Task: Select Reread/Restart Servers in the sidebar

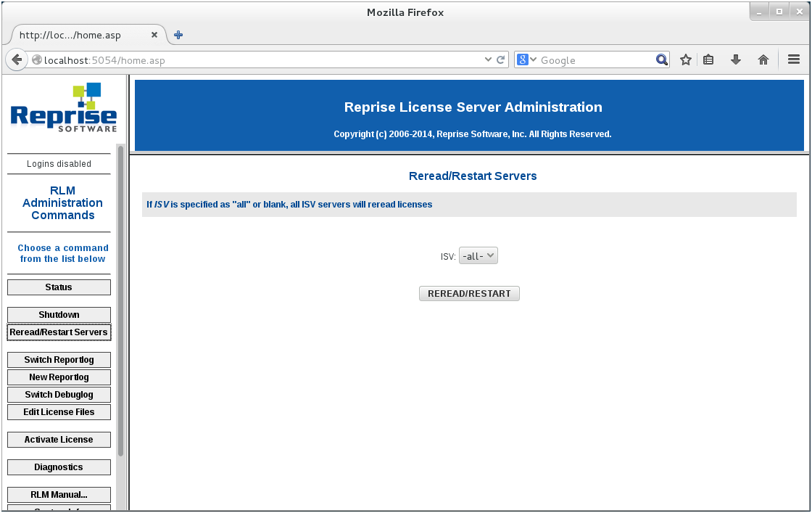Action: click(x=59, y=332)
